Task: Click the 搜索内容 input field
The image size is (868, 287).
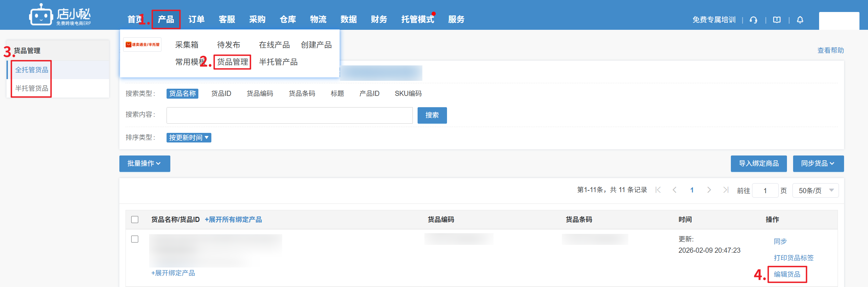Action: click(x=289, y=115)
